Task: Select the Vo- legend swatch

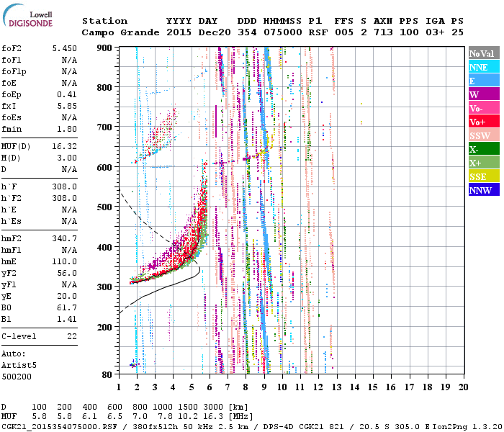Action: 484,108
